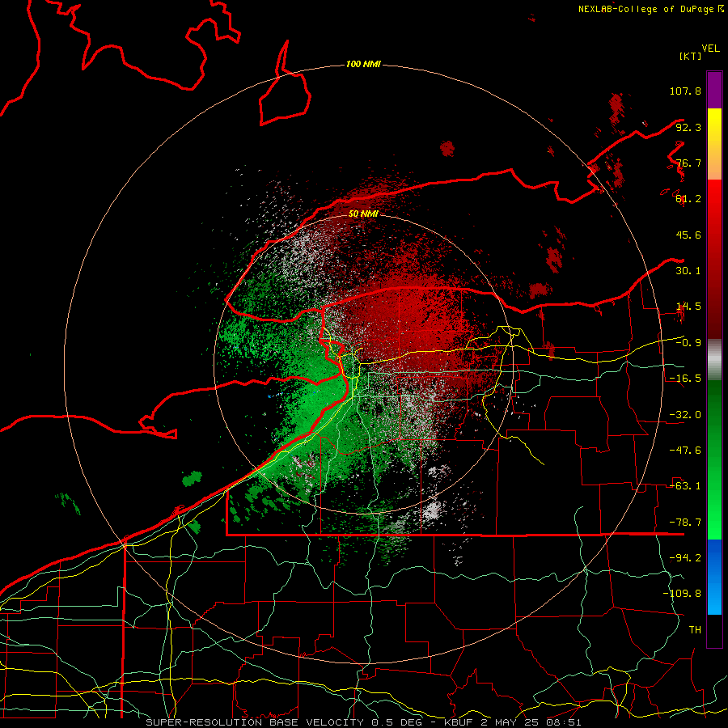Click the 45.6 velocity scale value
Screen dimensions: 728x728
[688, 235]
